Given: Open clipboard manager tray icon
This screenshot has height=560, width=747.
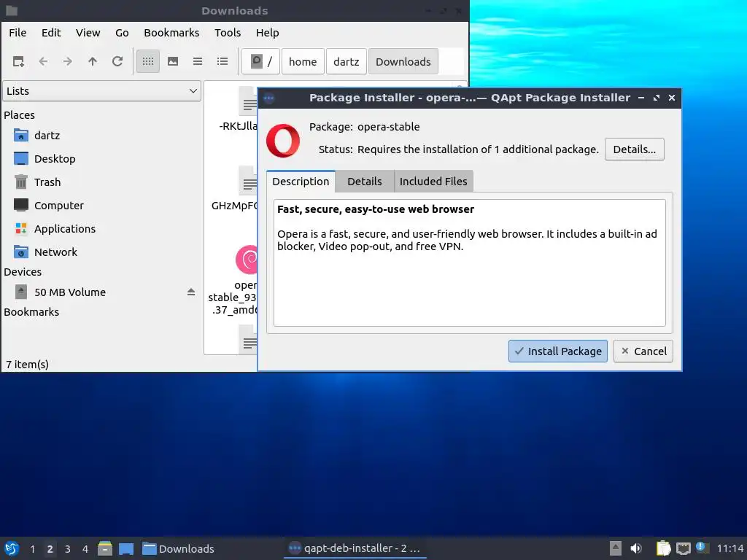Looking at the screenshot, I should pyautogui.click(x=663, y=548).
